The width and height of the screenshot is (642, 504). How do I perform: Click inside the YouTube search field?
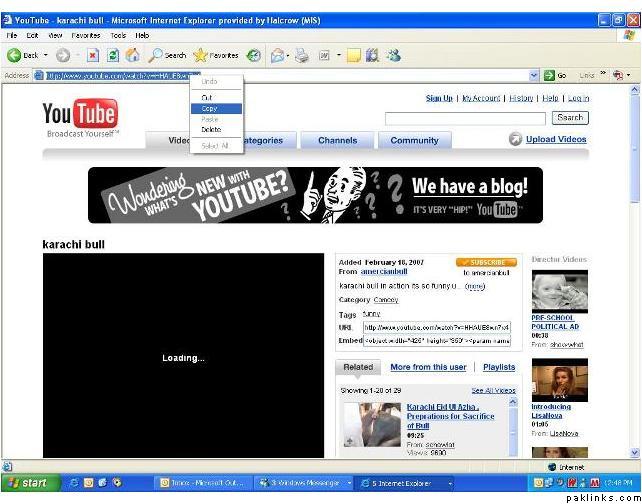click(465, 119)
